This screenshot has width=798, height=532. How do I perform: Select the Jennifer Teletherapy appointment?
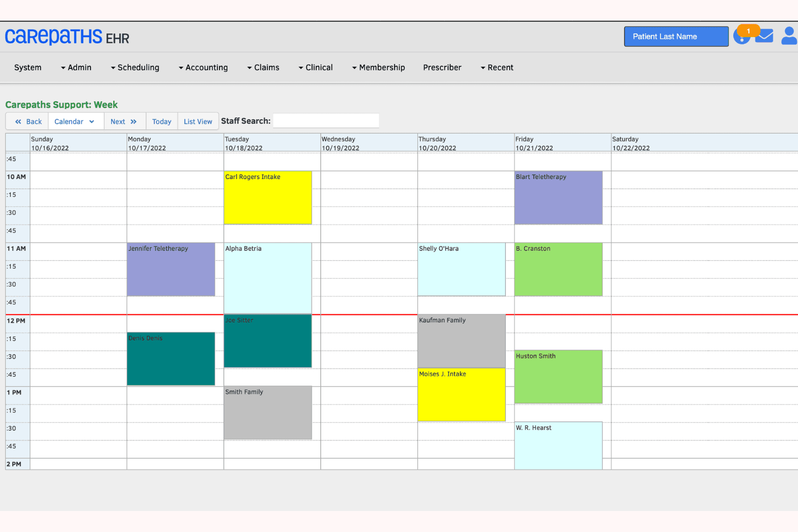tap(171, 269)
